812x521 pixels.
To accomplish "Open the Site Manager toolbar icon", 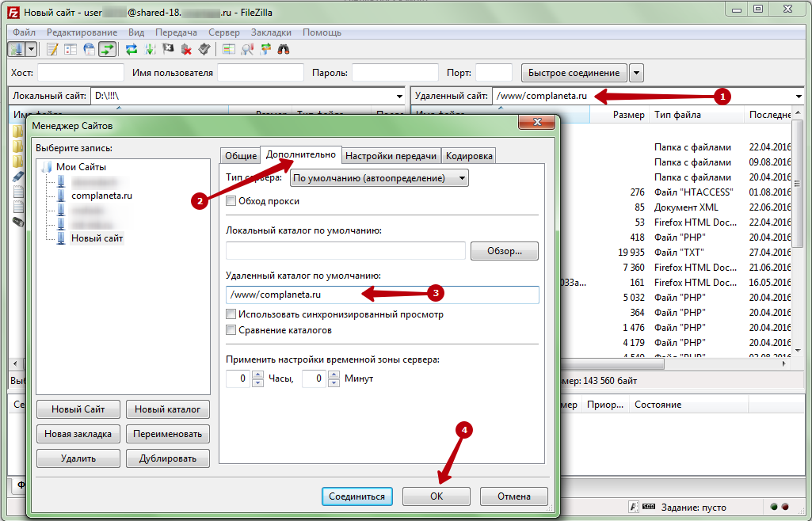I will point(17,49).
